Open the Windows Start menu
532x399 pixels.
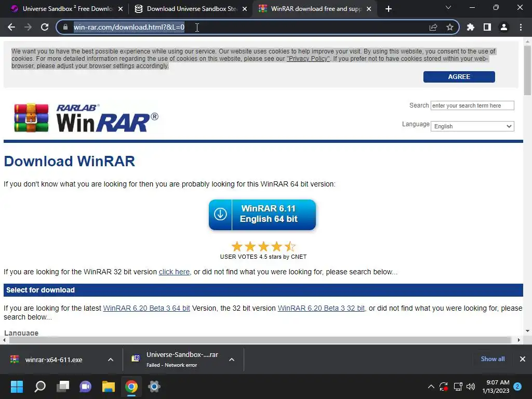tap(17, 387)
